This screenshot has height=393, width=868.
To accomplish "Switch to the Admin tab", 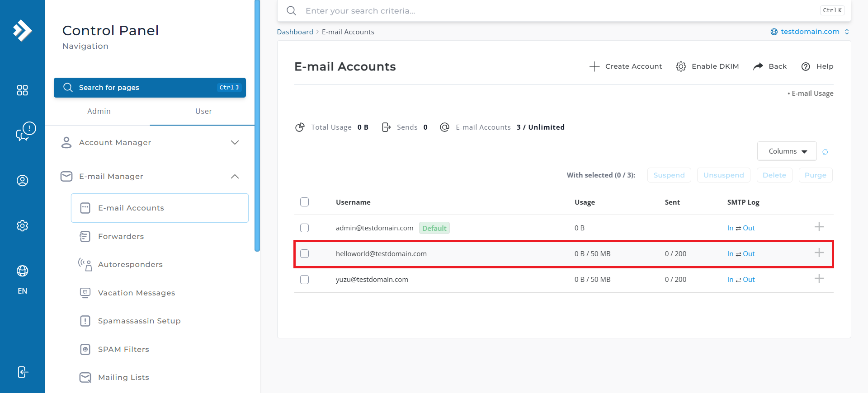I will click(99, 111).
